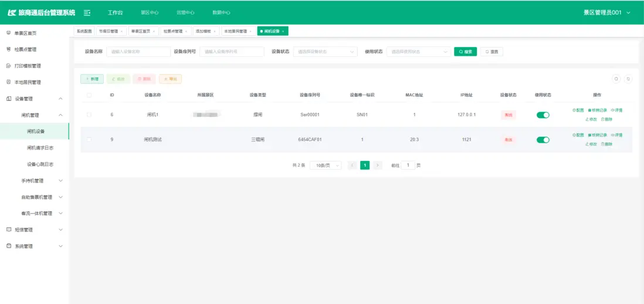Click the 旅商通 logo icon
Image resolution: width=644 pixels, height=304 pixels.
pyautogui.click(x=12, y=13)
